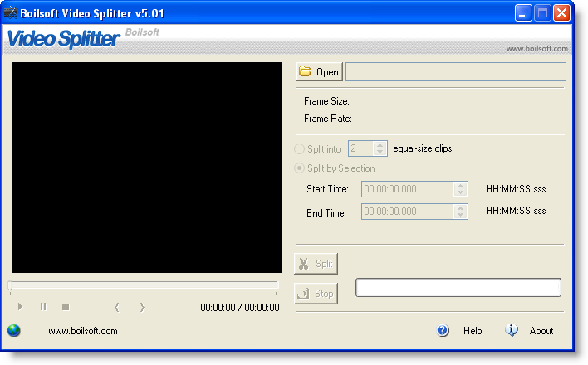Click the split progress bar

pos(458,287)
